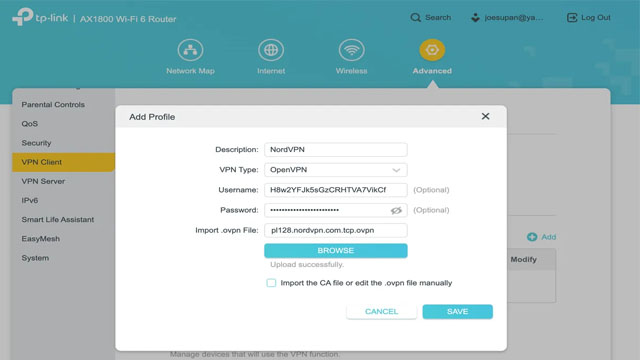Open Smart Life Assistant in sidebar

(58, 220)
